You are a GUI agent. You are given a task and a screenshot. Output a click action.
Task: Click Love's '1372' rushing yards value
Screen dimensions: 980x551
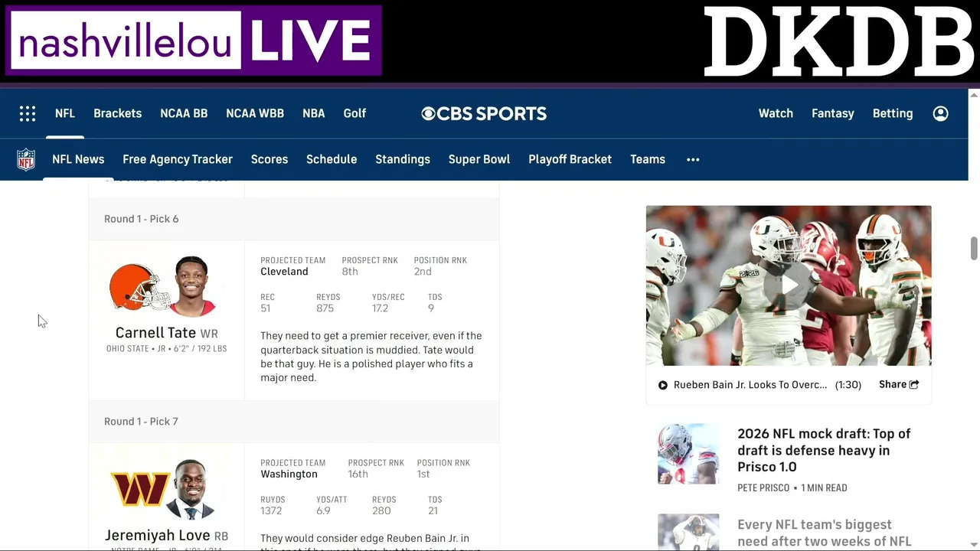[271, 511]
